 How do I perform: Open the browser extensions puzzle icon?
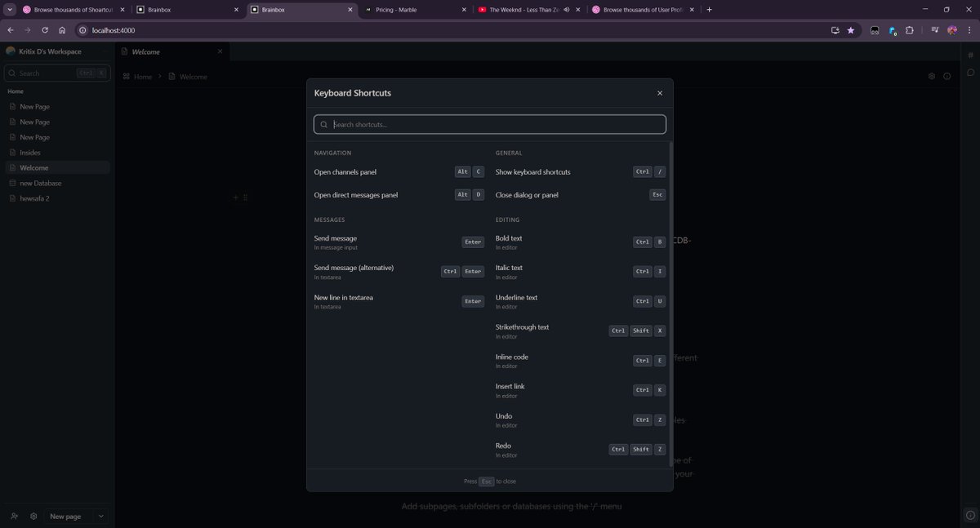[x=910, y=30]
